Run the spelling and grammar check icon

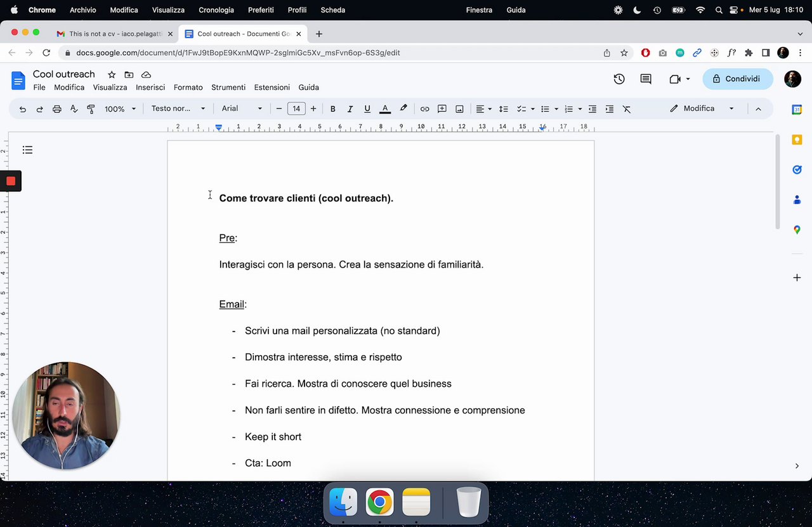pyautogui.click(x=74, y=109)
